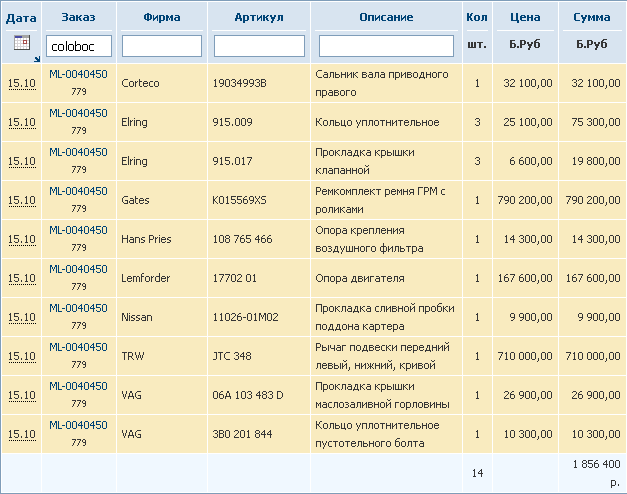The width and height of the screenshot is (627, 494).
Task: Sort by the Дата column header
Action: click(x=21, y=18)
